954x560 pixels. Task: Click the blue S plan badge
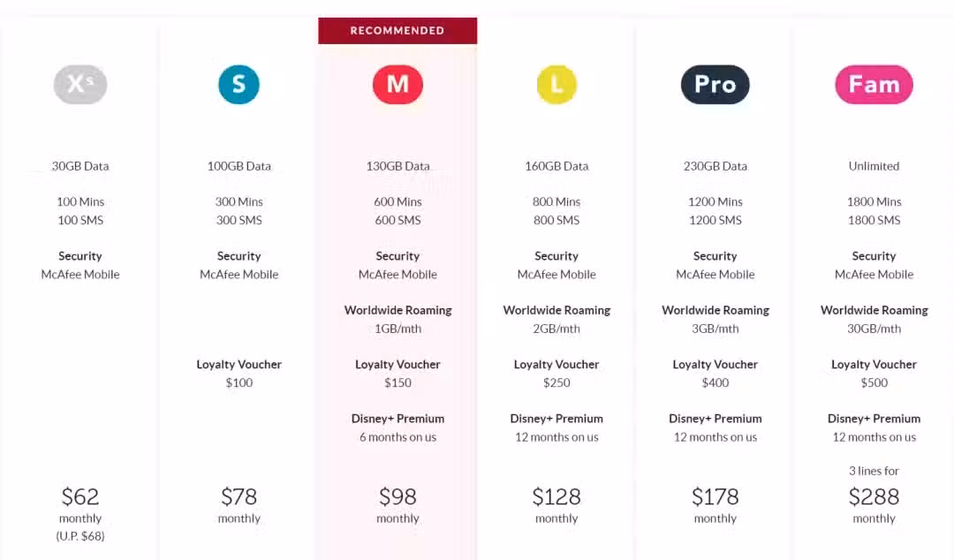(239, 84)
